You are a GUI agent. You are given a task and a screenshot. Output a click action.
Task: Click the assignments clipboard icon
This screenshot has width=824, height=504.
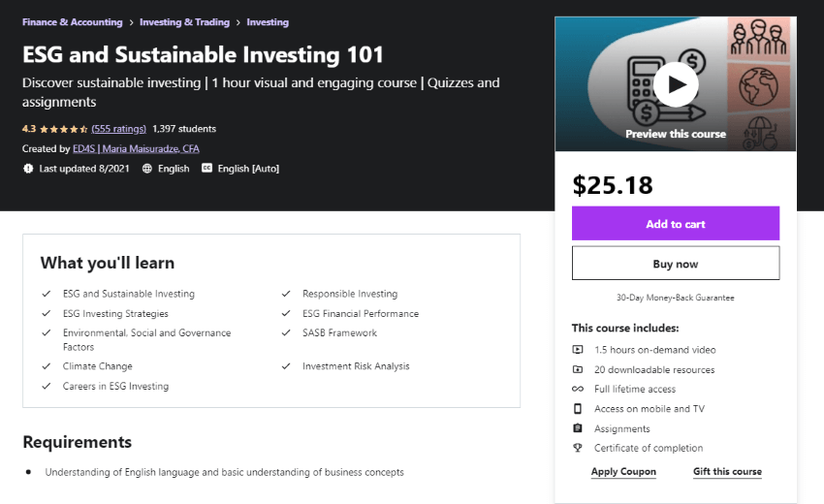(578, 428)
